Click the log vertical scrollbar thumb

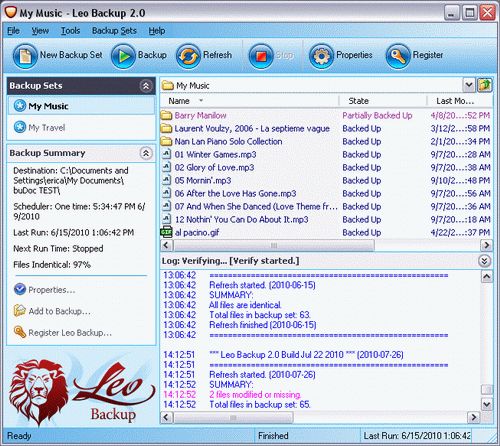pos(487,389)
